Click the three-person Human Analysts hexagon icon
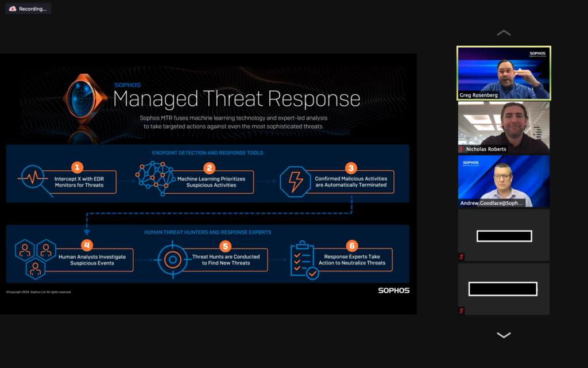This screenshot has width=588, height=368. pos(35,259)
